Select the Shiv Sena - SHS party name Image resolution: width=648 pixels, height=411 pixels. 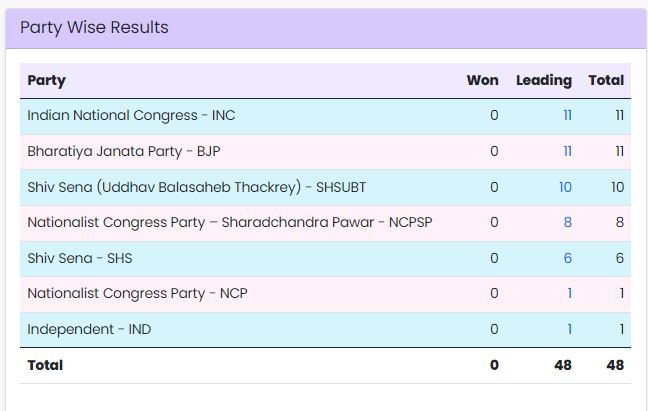(80, 258)
